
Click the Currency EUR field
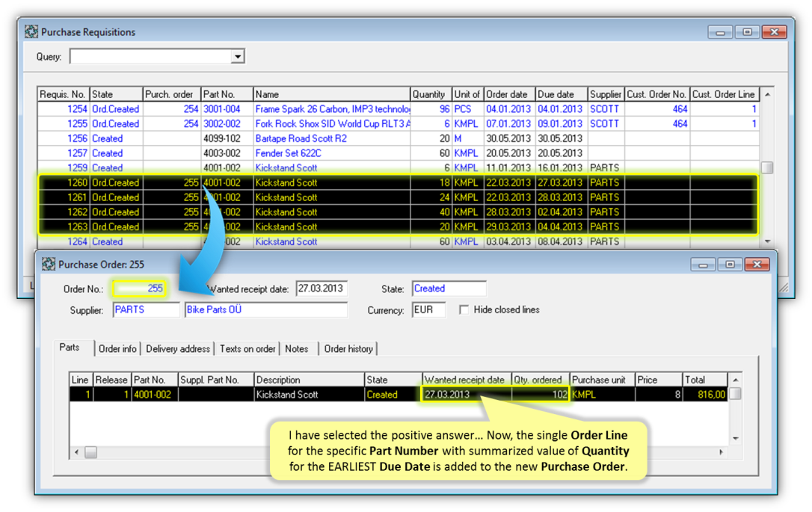coord(428,309)
